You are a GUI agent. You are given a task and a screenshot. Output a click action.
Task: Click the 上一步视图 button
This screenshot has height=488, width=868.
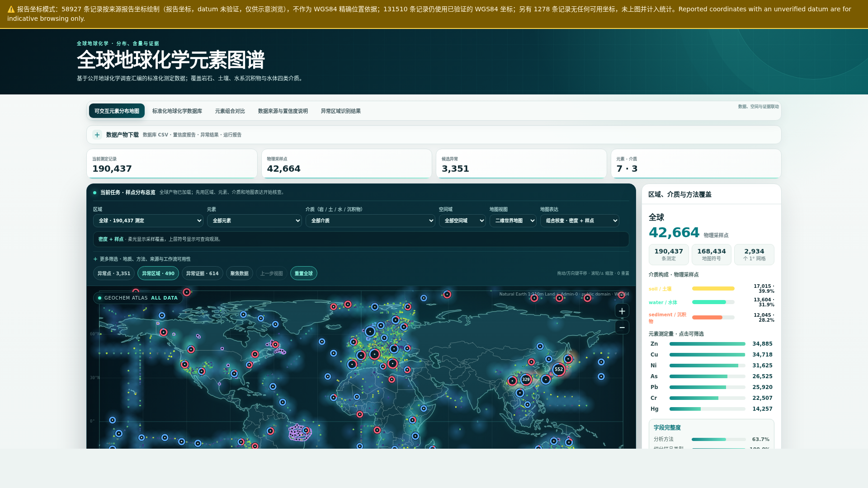272,273
